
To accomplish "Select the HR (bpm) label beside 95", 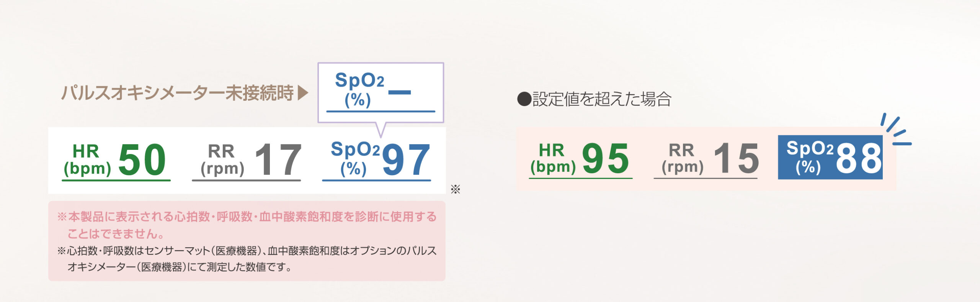I will click(x=553, y=158).
